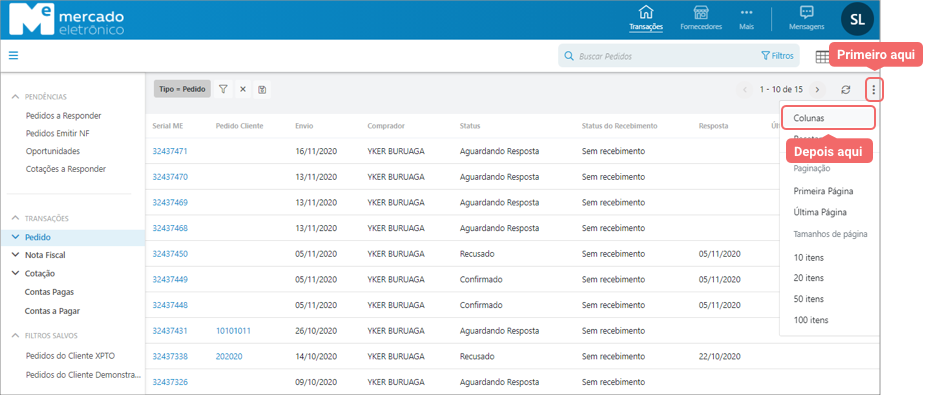This screenshot has width=927, height=395.
Task: Sort by Resposta column header
Action: coord(714,126)
